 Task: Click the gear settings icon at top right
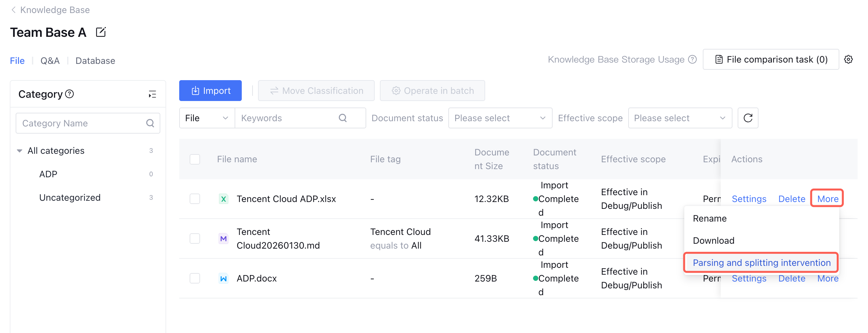click(x=848, y=60)
